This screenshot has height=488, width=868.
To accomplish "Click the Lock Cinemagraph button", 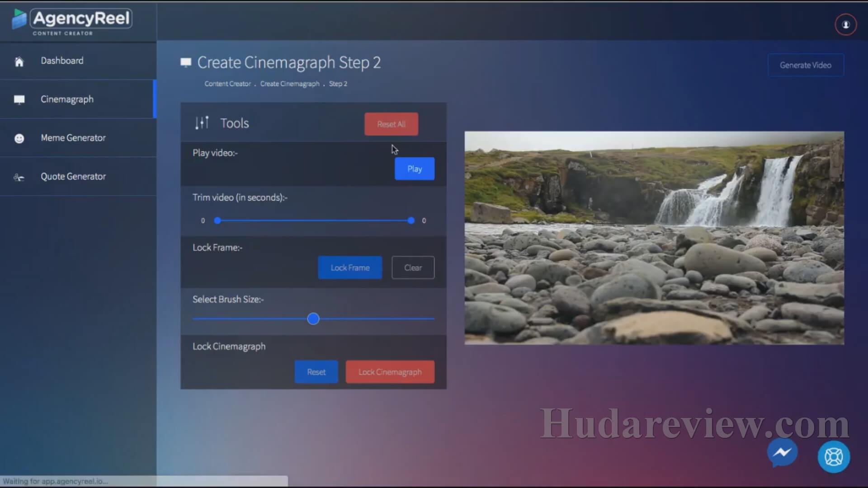I will click(390, 372).
